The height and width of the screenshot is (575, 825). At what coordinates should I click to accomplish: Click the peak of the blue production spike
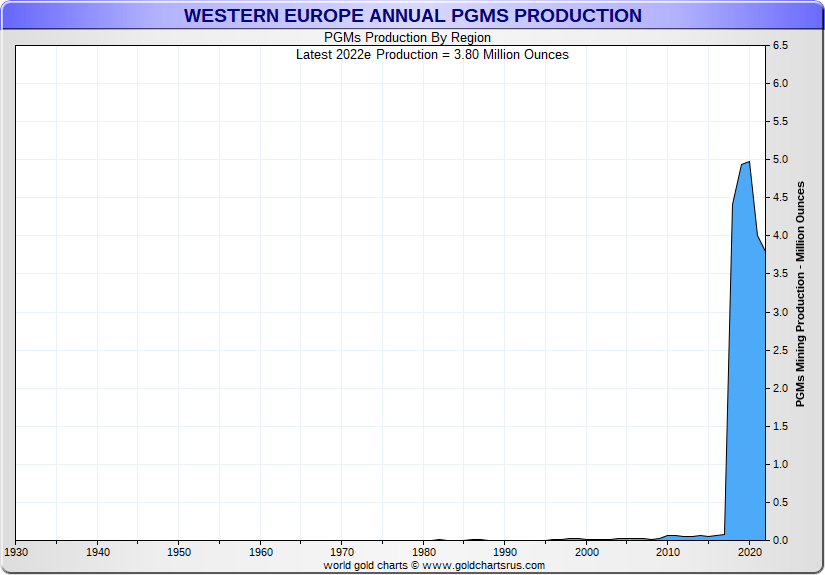coord(748,162)
